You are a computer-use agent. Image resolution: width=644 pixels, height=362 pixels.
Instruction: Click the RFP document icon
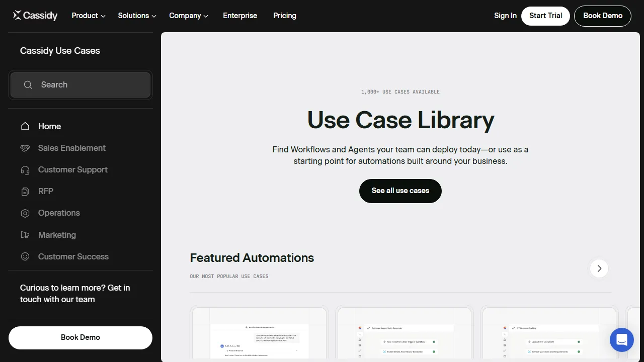coord(25,192)
